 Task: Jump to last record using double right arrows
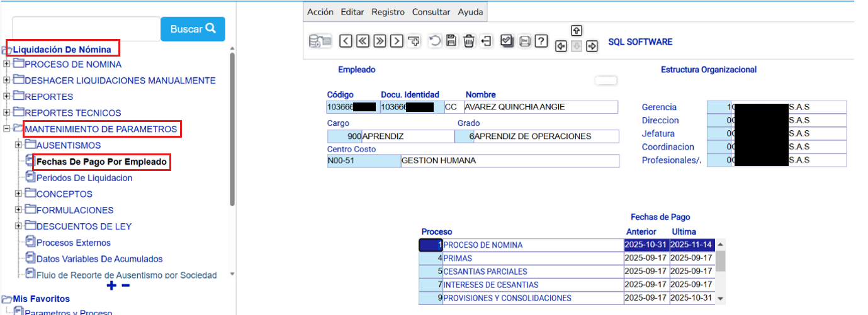tap(380, 41)
